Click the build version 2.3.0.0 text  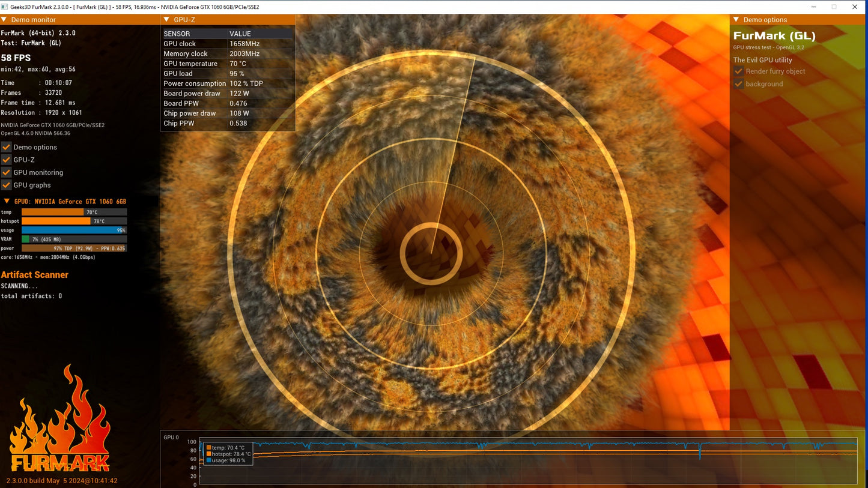(x=62, y=481)
